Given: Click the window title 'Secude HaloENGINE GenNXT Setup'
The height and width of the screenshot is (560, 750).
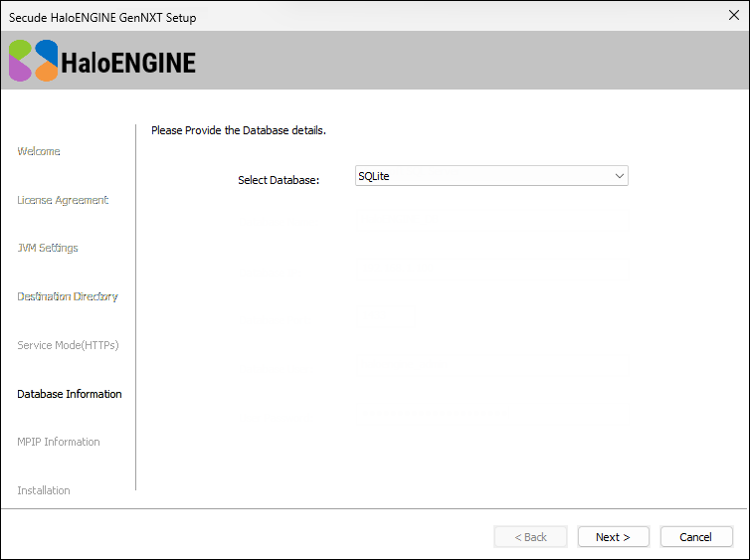Looking at the screenshot, I should (x=102, y=18).
